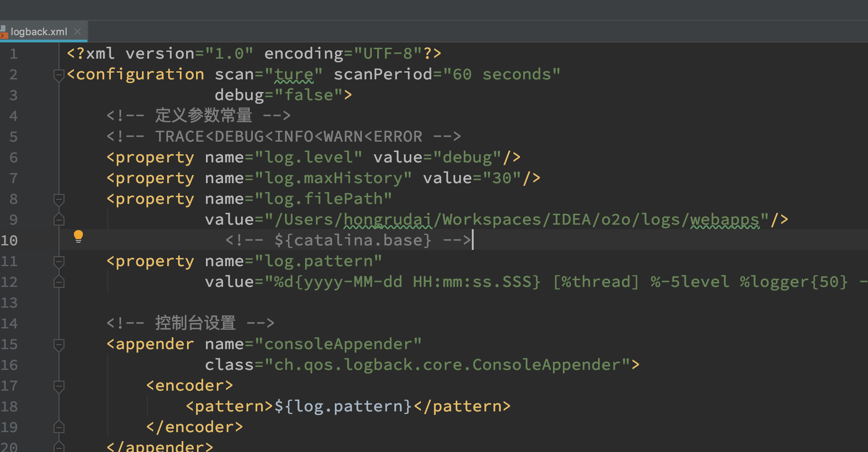Click the "30" value on line 7
The height and width of the screenshot is (452, 868).
(502, 178)
